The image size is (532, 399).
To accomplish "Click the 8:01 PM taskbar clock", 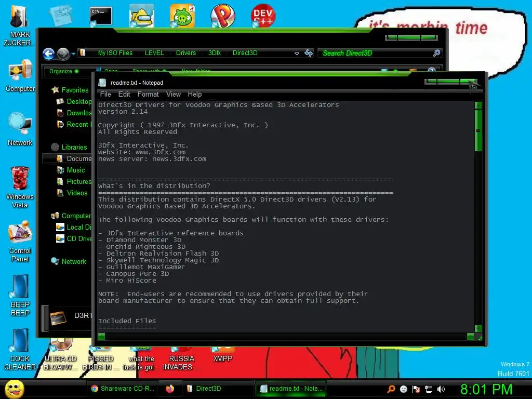I will (486, 389).
